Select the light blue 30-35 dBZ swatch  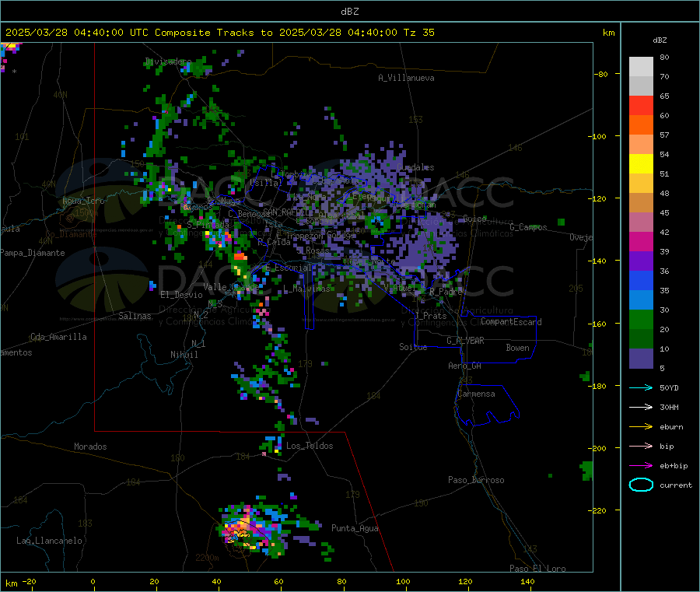(641, 300)
